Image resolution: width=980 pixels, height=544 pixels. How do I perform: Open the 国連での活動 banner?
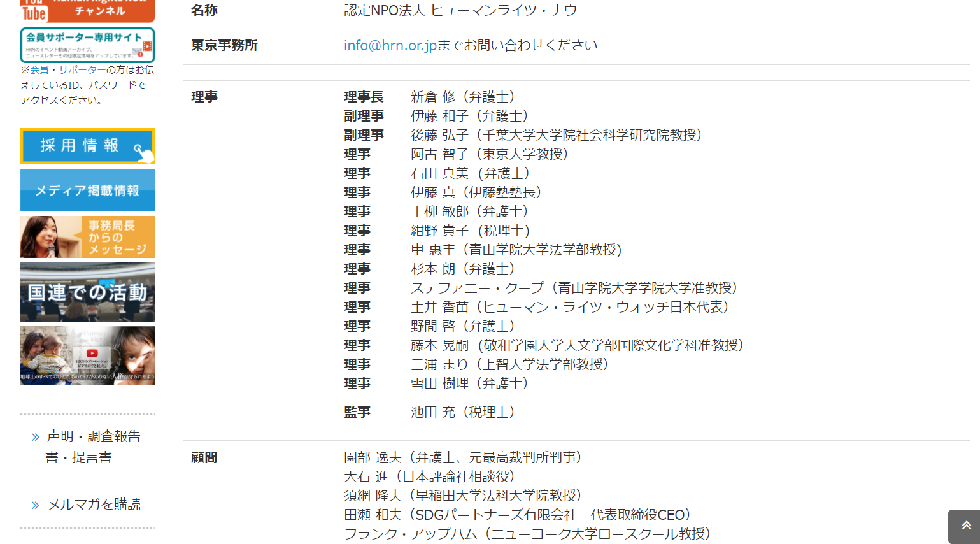(87, 292)
